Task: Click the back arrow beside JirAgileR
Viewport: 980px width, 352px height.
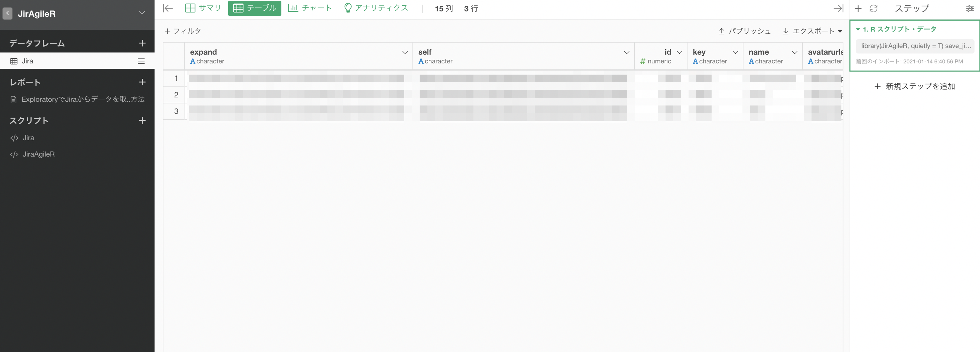Action: point(7,13)
